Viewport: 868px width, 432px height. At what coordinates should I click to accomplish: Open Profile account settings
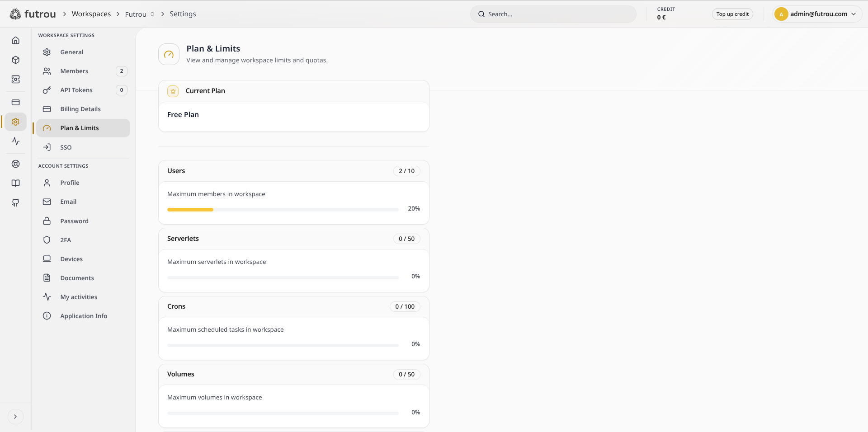point(83,183)
